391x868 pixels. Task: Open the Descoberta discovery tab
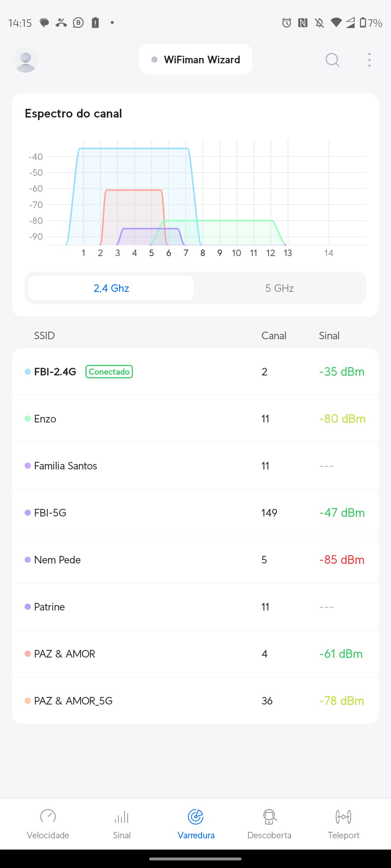click(x=269, y=824)
